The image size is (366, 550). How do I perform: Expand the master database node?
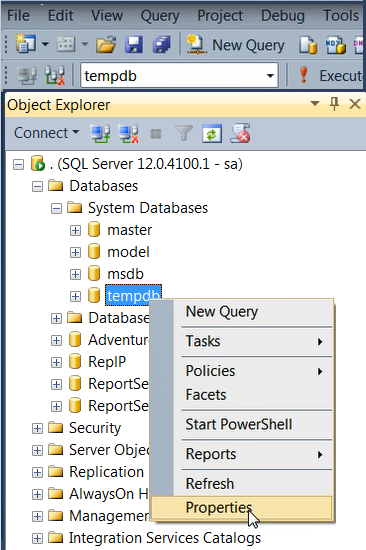pos(75,230)
